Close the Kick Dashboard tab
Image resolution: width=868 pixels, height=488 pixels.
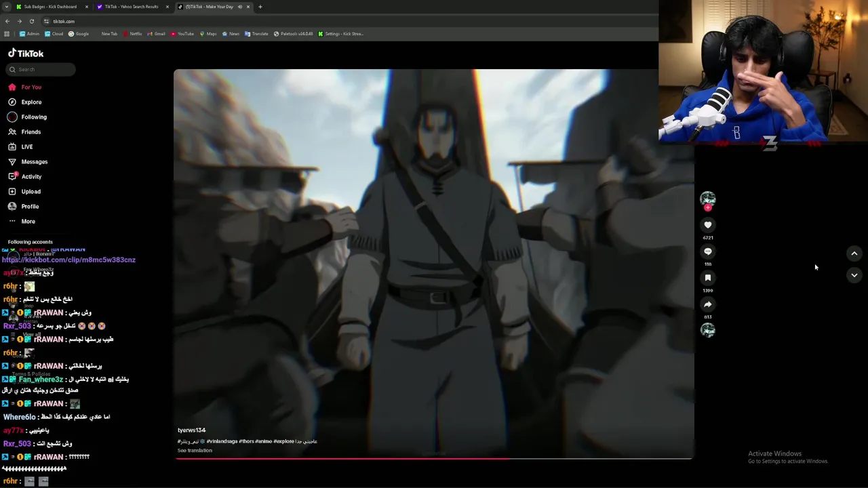87,7
